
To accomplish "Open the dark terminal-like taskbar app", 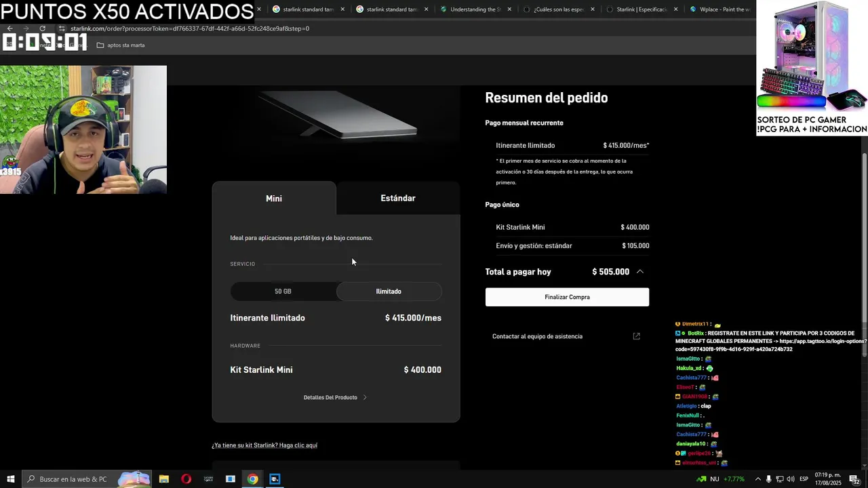I will [208, 479].
